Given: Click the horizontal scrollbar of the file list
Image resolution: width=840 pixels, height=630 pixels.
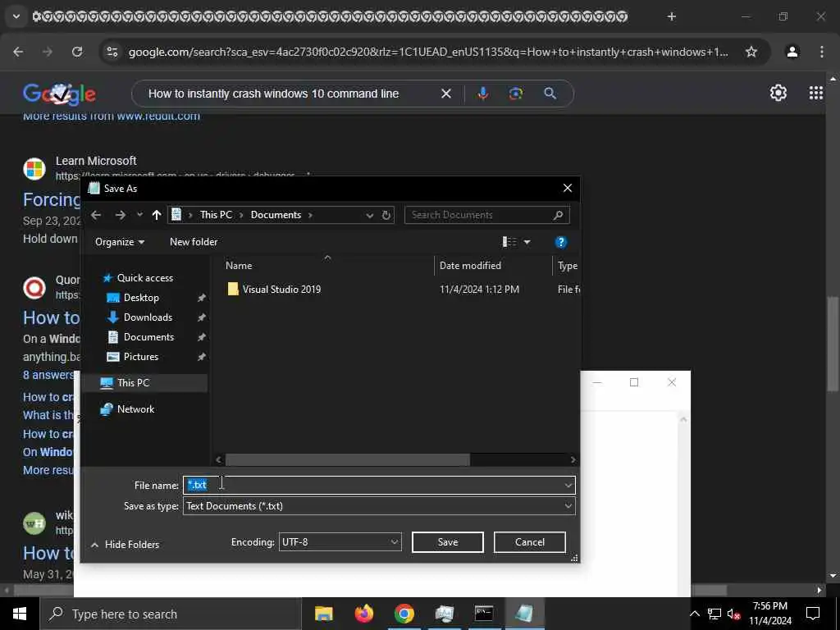Looking at the screenshot, I should tap(347, 459).
